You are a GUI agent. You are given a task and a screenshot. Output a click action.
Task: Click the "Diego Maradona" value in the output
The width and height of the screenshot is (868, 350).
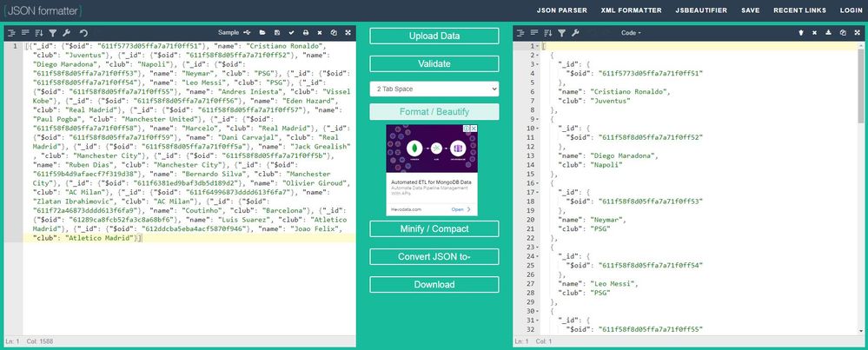(624, 156)
